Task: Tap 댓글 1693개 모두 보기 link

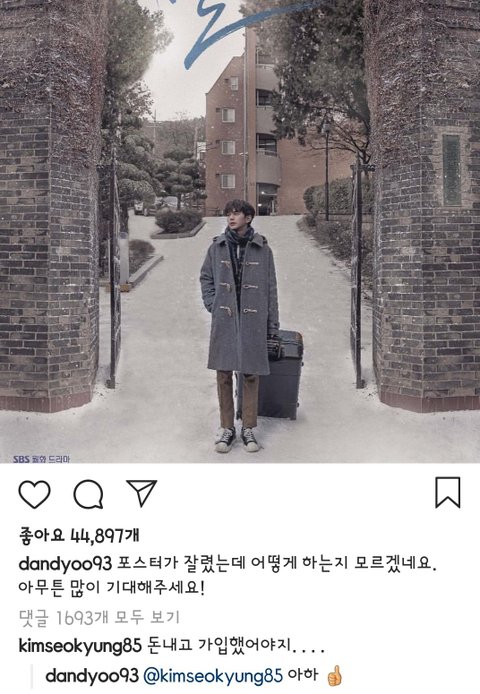Action: [99, 617]
